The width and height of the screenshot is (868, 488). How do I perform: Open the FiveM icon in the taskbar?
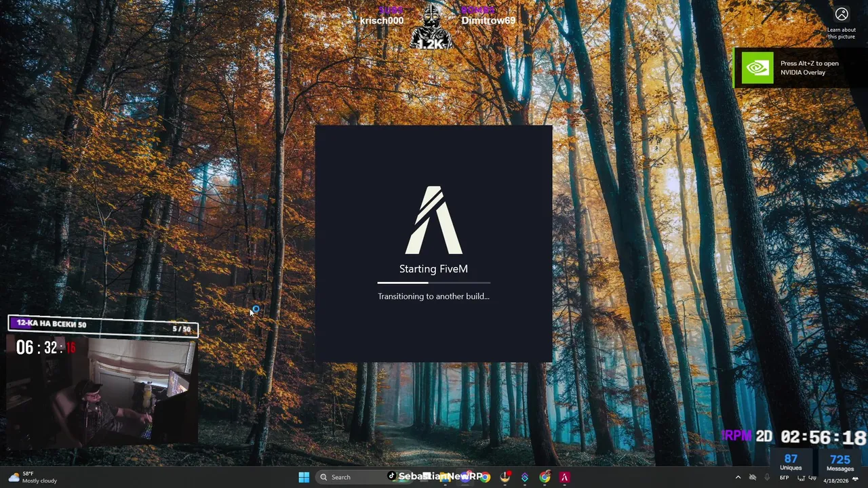(564, 477)
